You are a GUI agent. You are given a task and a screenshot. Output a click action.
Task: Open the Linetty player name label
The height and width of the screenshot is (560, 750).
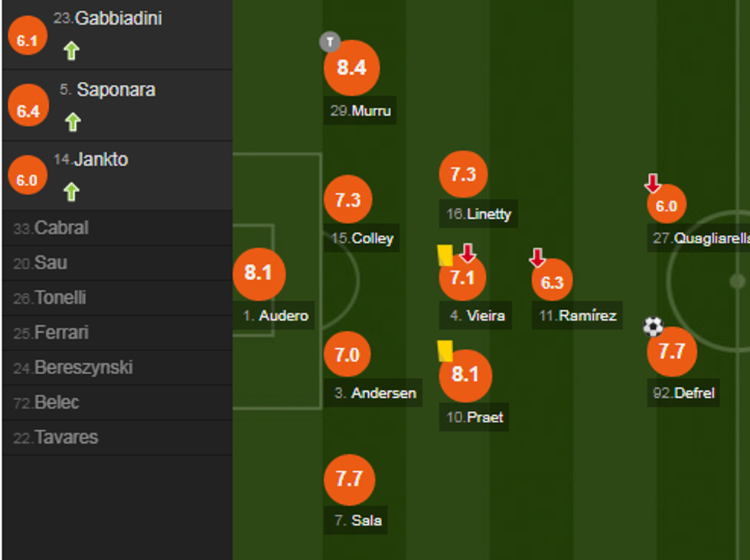coord(479,214)
